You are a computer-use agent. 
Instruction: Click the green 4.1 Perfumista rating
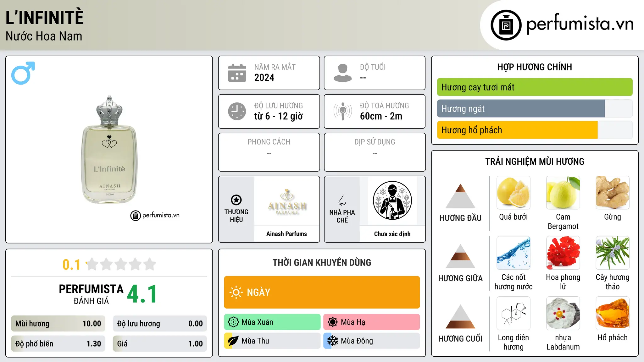click(x=142, y=294)
